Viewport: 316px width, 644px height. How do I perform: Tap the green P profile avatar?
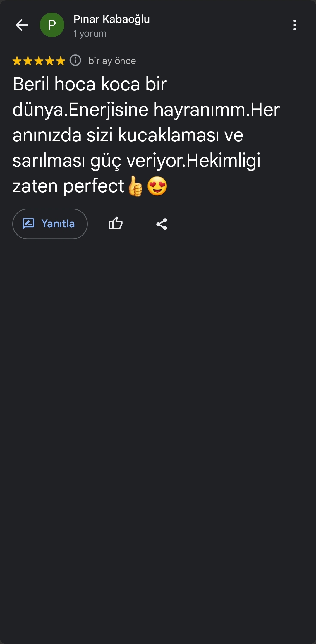[52, 25]
